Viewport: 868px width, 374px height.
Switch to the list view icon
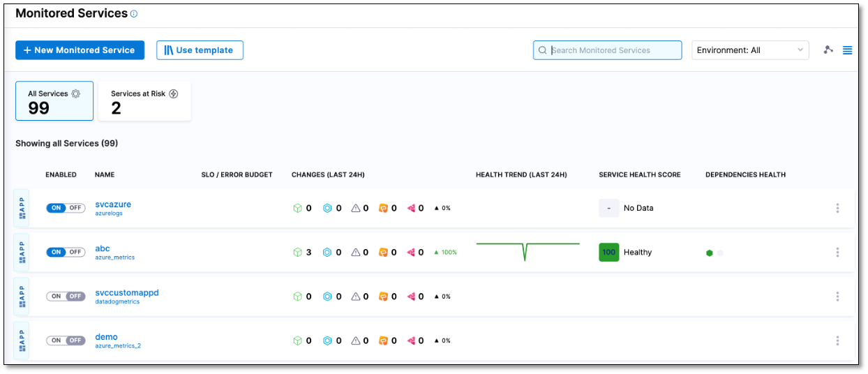pos(847,50)
